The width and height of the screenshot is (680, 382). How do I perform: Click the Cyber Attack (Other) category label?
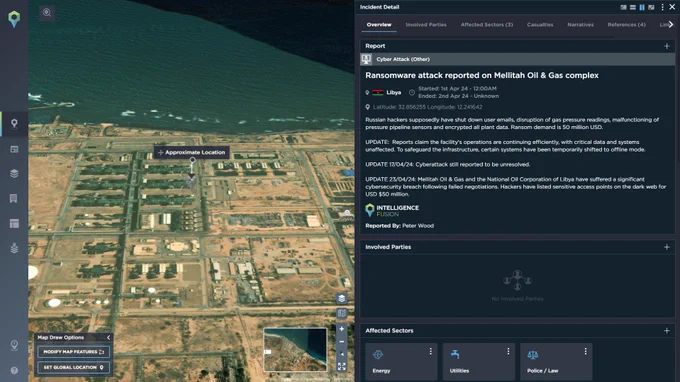(403, 59)
